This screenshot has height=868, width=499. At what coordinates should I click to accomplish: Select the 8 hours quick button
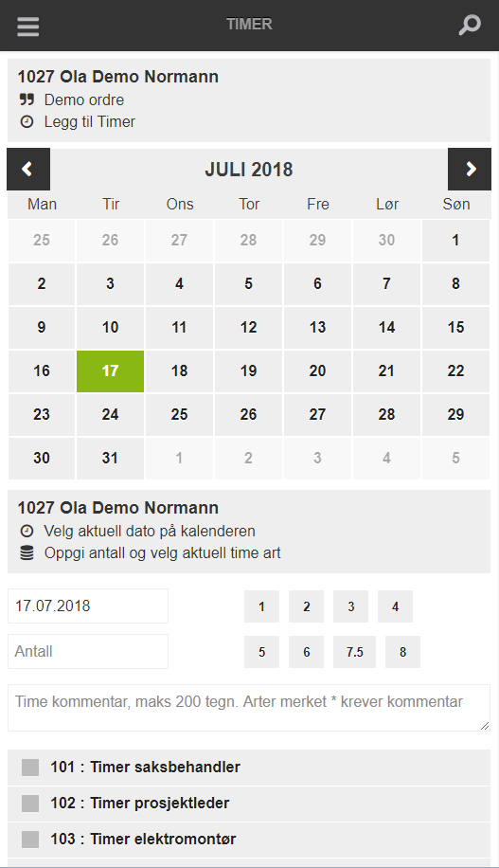pos(402,652)
